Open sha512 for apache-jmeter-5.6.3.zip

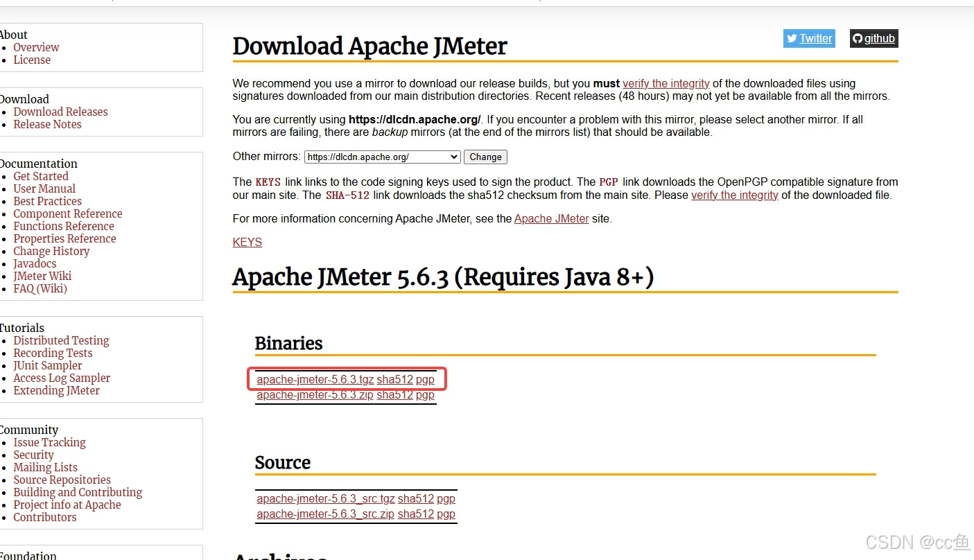point(395,395)
